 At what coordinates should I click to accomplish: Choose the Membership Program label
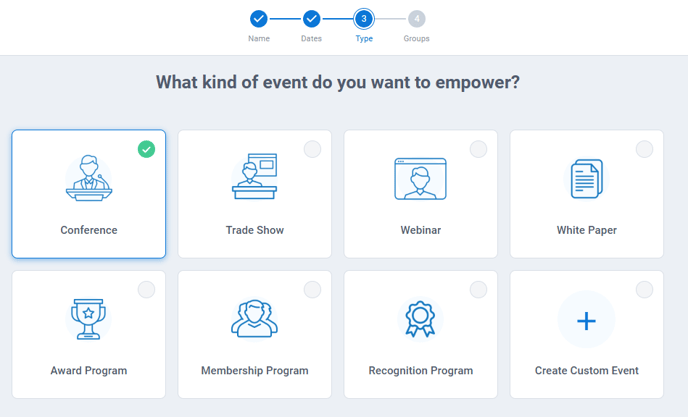(x=254, y=370)
